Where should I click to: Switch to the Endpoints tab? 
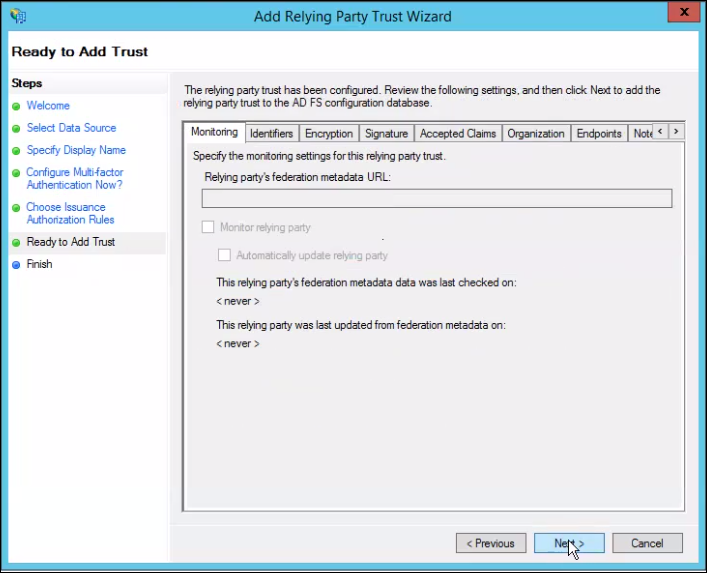599,133
